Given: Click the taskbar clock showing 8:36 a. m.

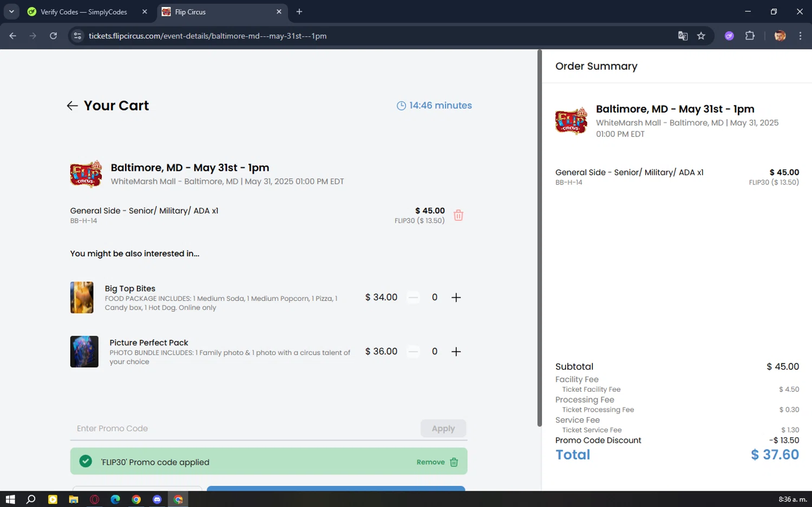Looking at the screenshot, I should pyautogui.click(x=793, y=499).
